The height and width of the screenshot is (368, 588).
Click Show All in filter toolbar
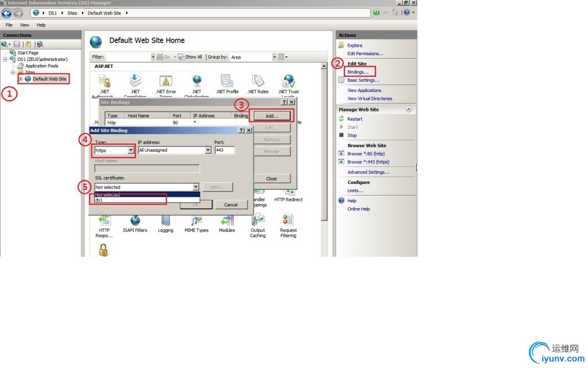tap(190, 57)
